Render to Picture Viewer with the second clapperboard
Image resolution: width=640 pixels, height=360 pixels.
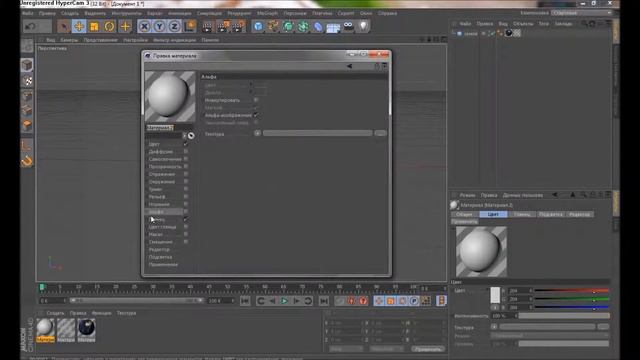point(223,27)
